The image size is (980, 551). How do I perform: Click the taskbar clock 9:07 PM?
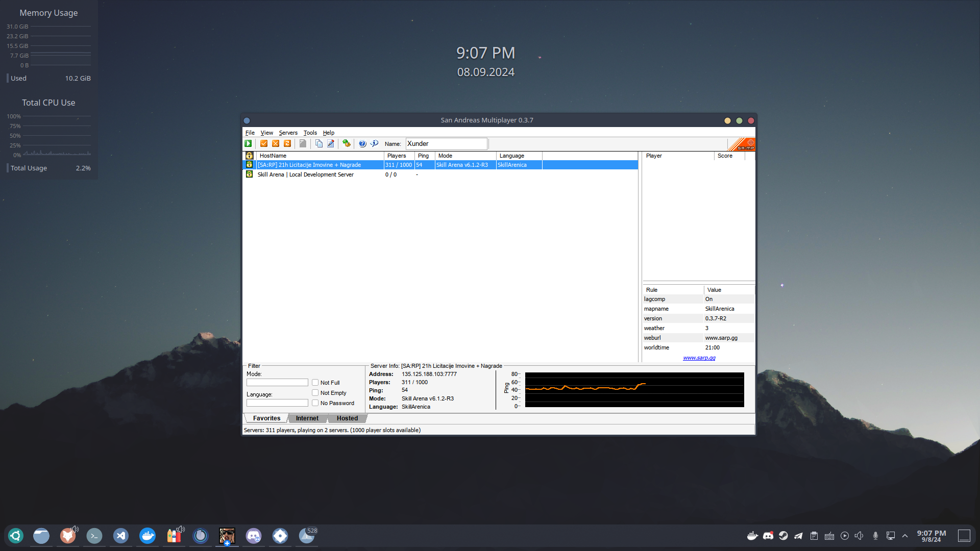(932, 536)
